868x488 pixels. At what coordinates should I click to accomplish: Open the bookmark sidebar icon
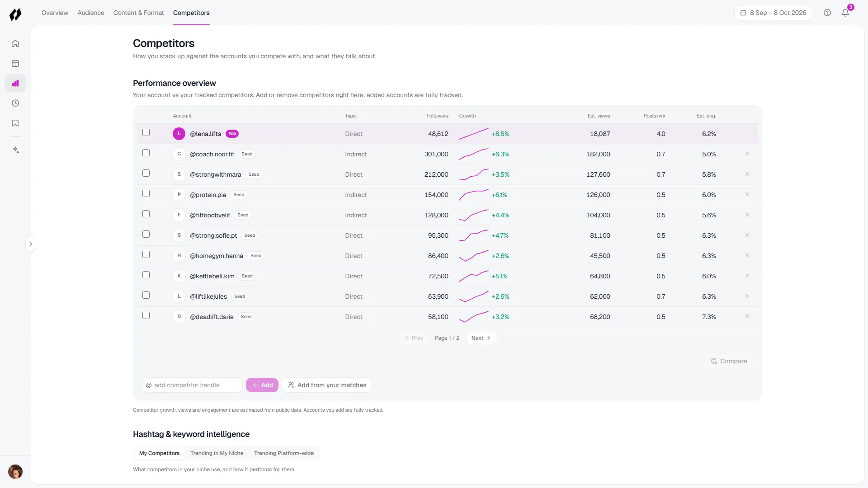tap(15, 123)
